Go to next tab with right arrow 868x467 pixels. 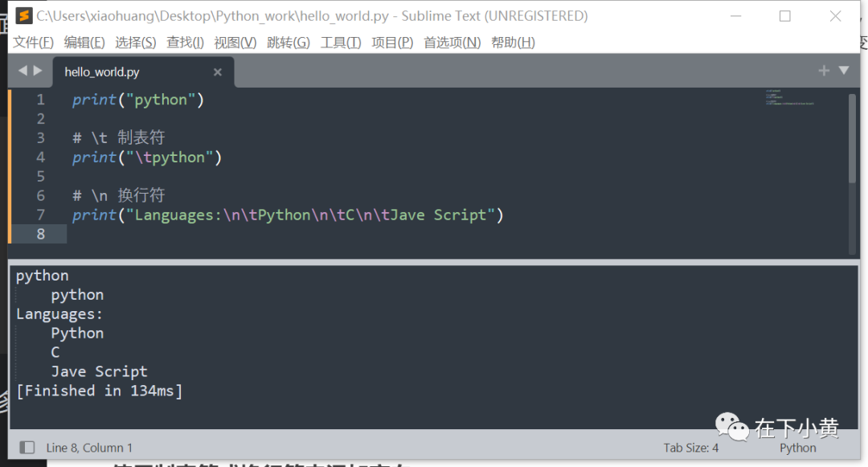point(38,71)
